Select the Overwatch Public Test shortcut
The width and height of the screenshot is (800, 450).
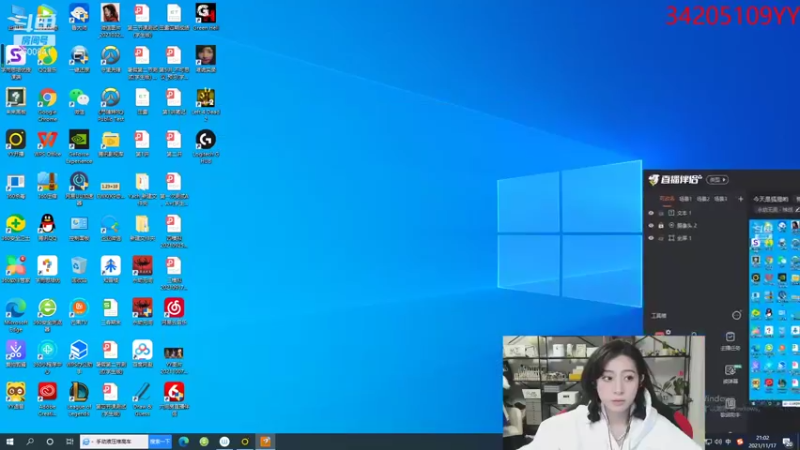click(x=111, y=97)
